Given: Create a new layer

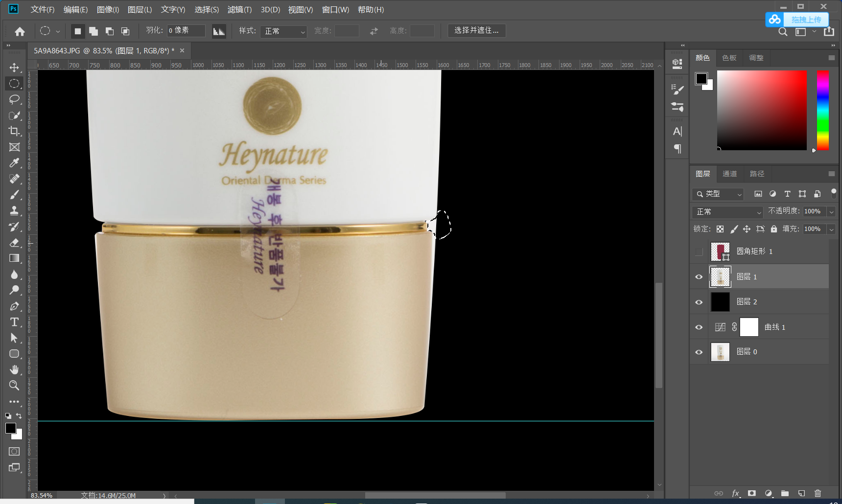Looking at the screenshot, I should (801, 493).
